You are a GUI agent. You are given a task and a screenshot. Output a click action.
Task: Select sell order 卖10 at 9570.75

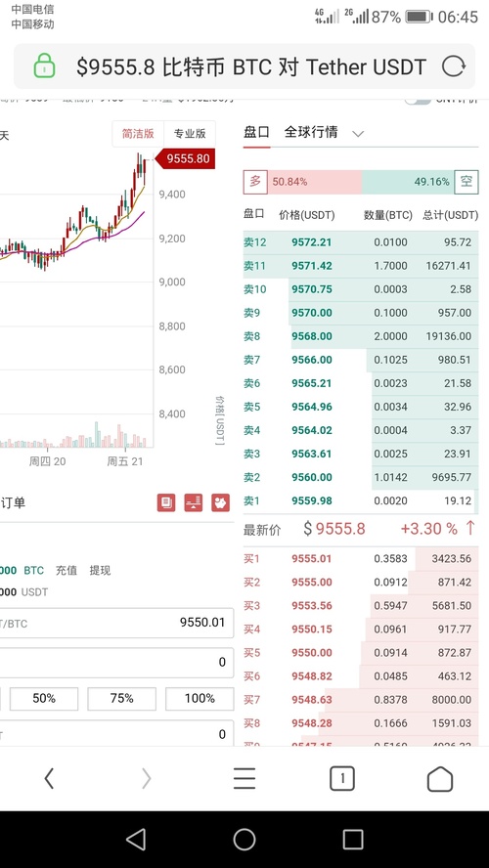point(361,289)
